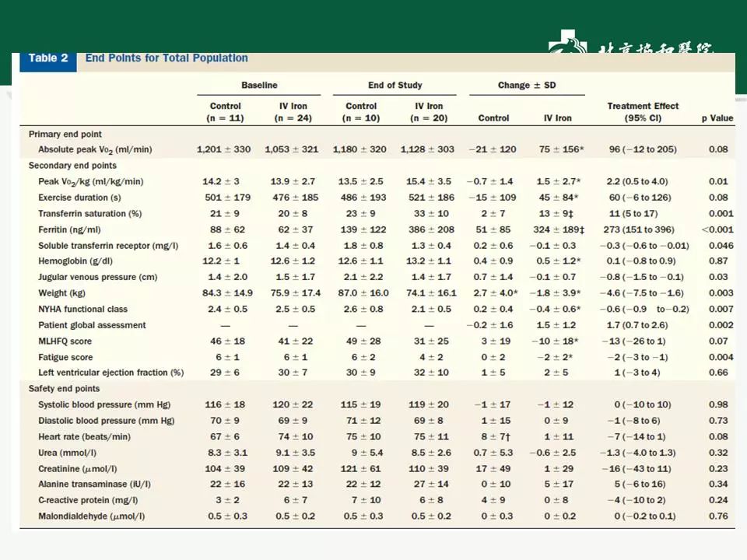
Task: Click the blue Table 2 label
Action: coord(47,58)
